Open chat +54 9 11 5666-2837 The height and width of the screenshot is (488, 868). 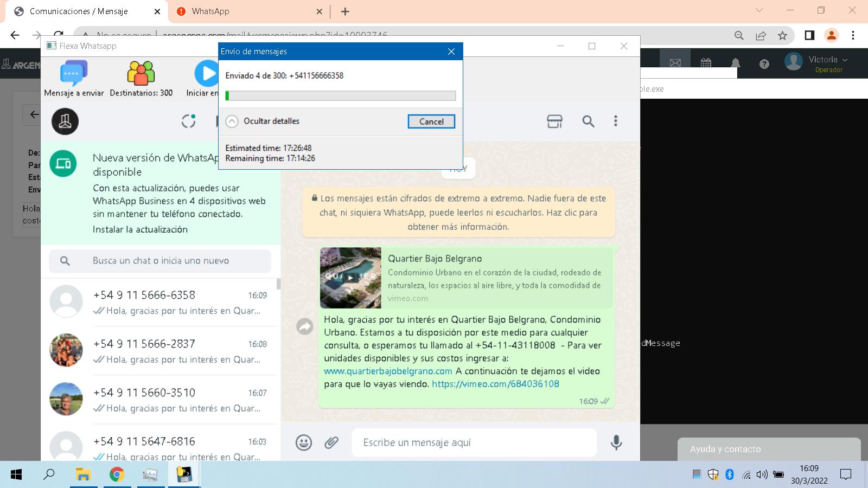[160, 351]
